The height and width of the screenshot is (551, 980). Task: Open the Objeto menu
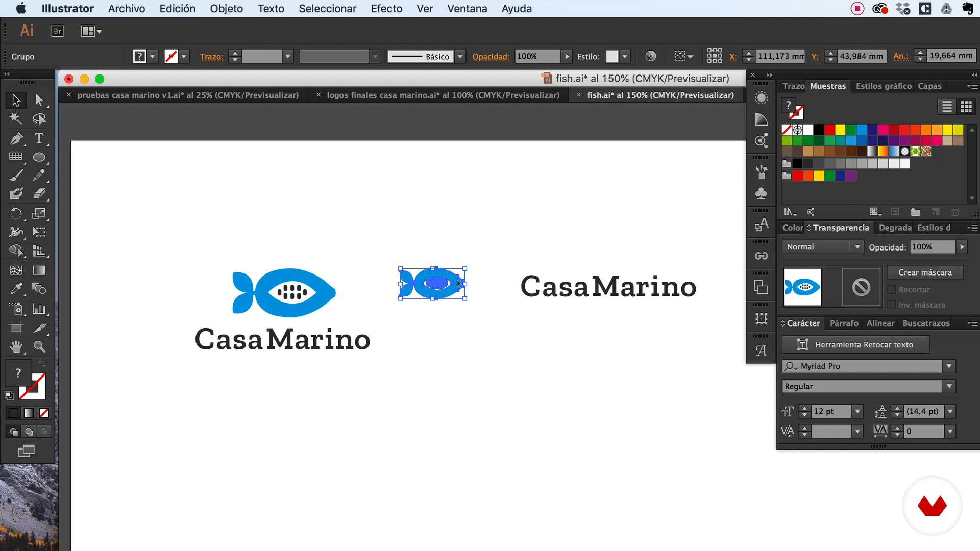tap(226, 8)
